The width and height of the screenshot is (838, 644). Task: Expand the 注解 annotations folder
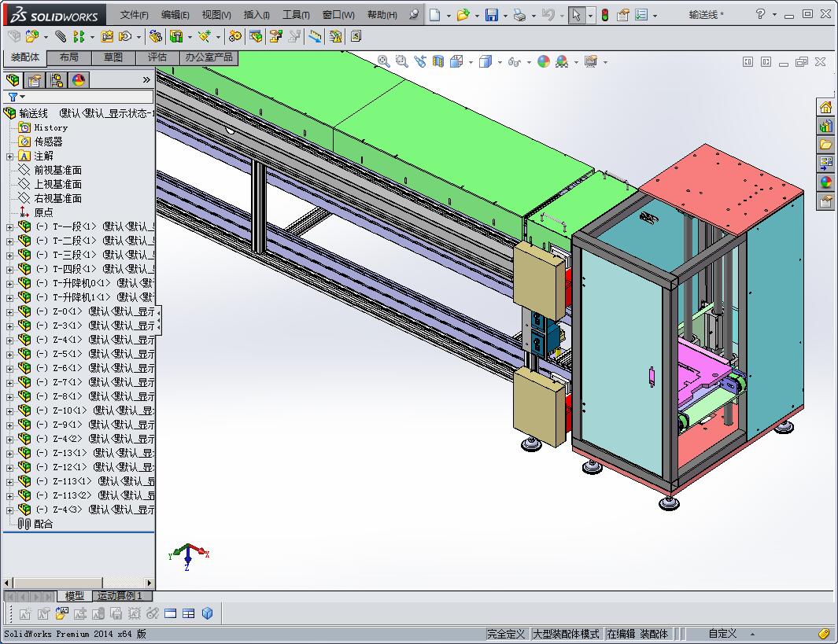(9, 156)
